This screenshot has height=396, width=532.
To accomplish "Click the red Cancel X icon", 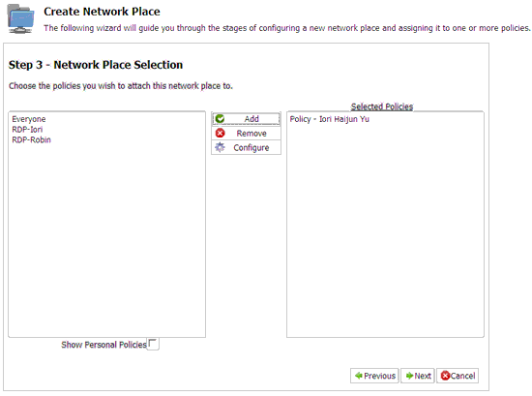I will pyautogui.click(x=445, y=376).
